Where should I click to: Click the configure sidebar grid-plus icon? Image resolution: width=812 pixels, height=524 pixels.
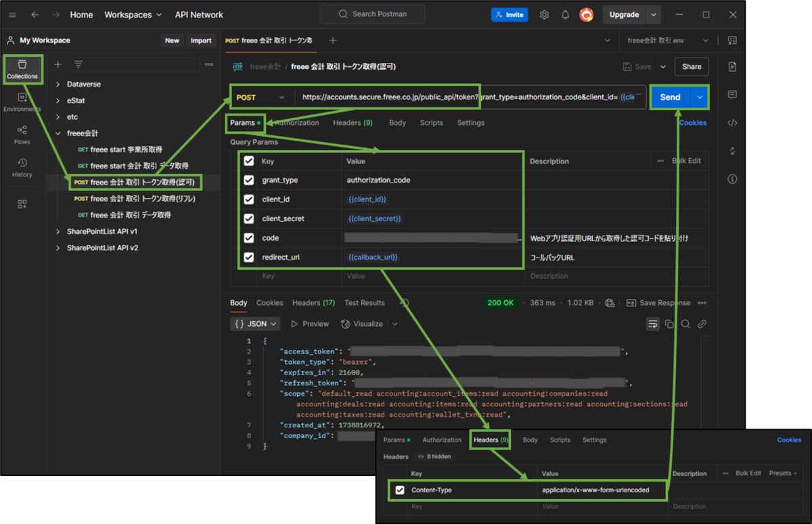(x=22, y=204)
